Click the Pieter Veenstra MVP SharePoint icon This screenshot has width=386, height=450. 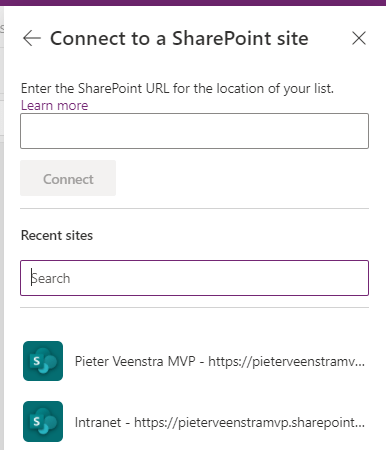(x=43, y=361)
